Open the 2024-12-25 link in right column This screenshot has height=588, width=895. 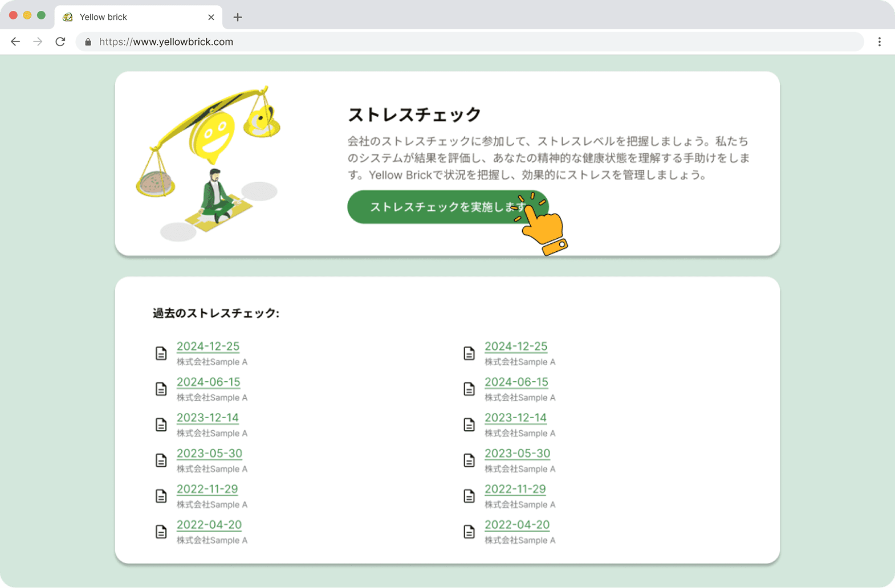516,346
